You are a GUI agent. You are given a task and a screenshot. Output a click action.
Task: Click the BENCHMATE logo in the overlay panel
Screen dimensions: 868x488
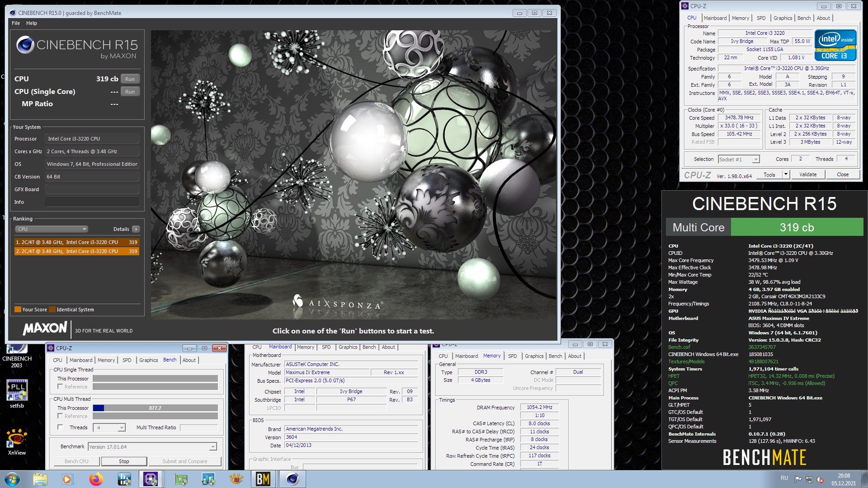tap(764, 457)
